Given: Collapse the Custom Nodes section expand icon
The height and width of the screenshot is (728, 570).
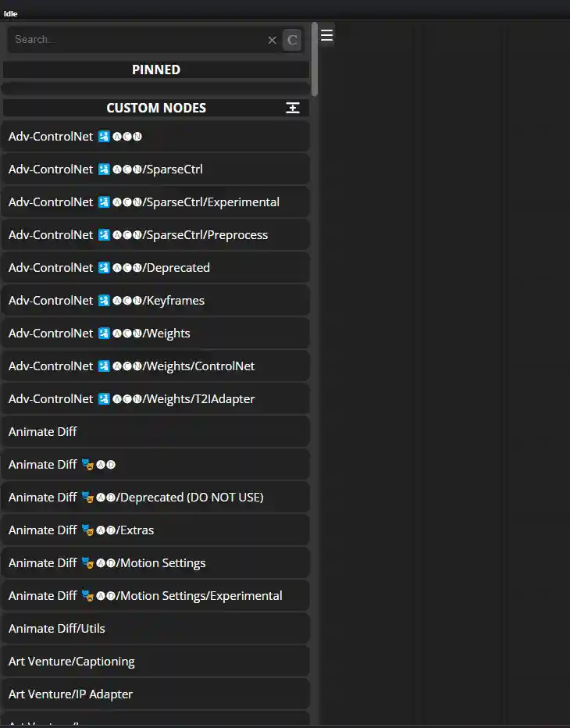Looking at the screenshot, I should [293, 108].
